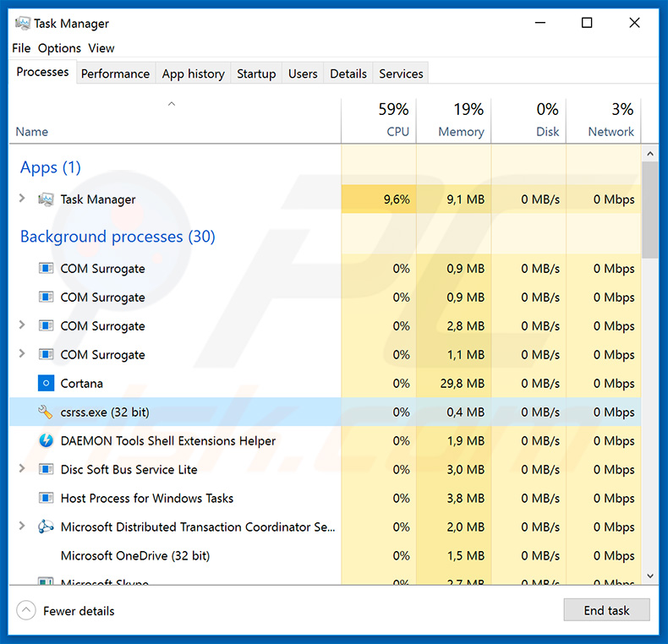Click the Fewer details link

click(79, 611)
